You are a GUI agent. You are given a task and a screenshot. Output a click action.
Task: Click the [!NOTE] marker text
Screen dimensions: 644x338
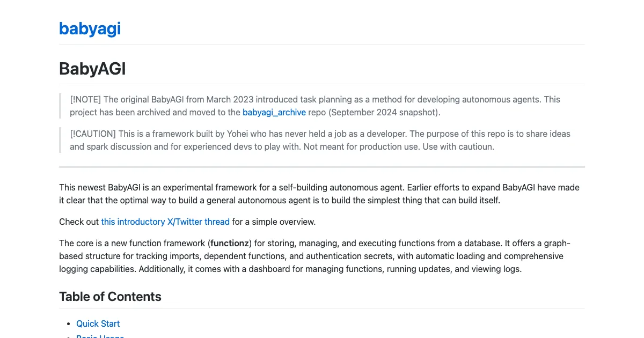click(x=85, y=99)
